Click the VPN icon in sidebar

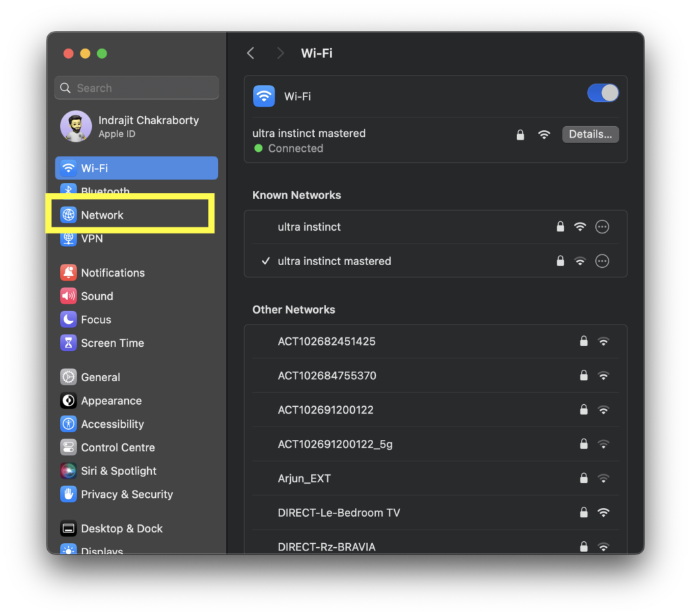tap(68, 239)
